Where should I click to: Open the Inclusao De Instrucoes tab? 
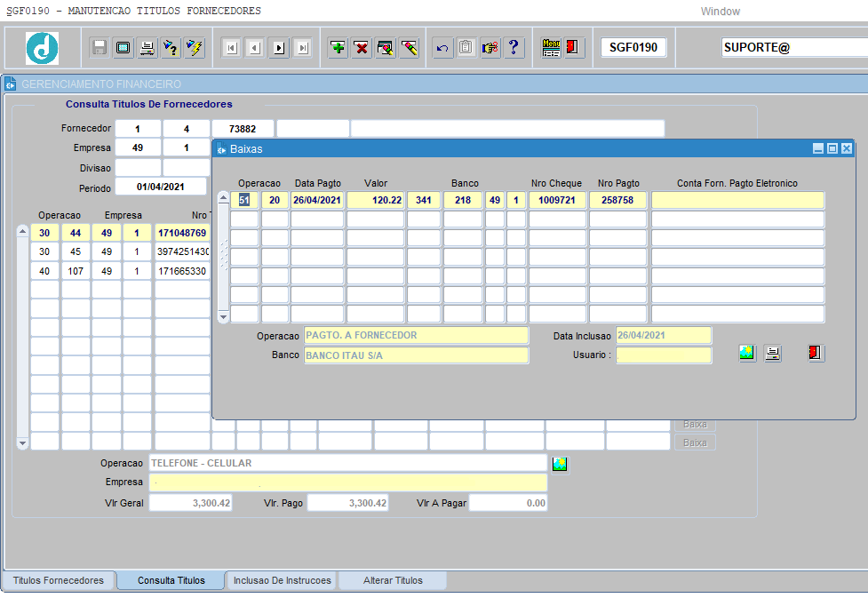(282, 580)
